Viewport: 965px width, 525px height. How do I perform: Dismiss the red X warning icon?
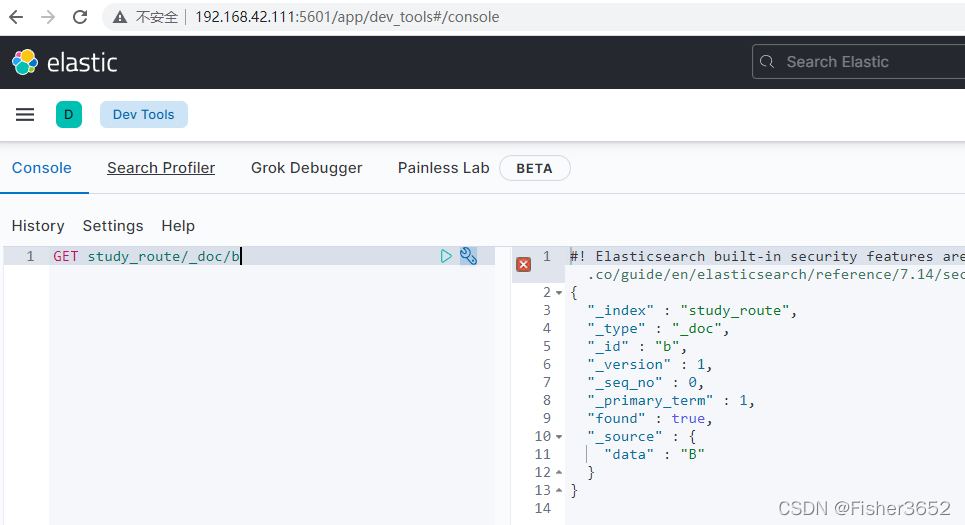click(524, 265)
